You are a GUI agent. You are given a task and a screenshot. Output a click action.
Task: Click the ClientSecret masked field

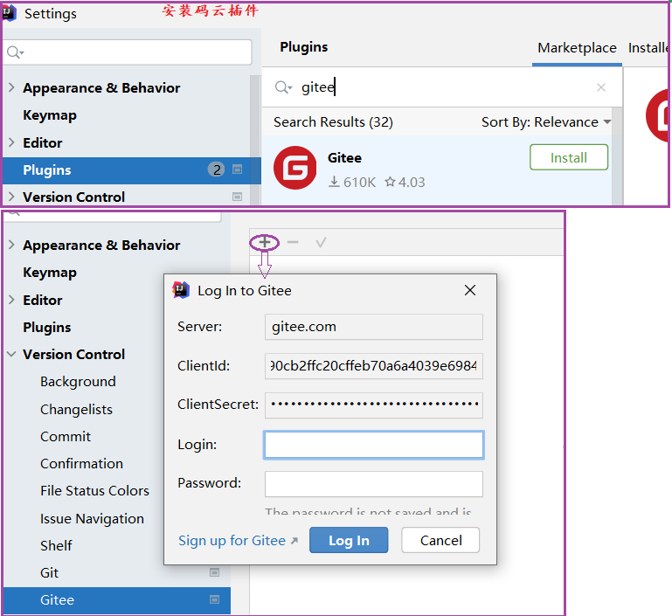point(373,405)
